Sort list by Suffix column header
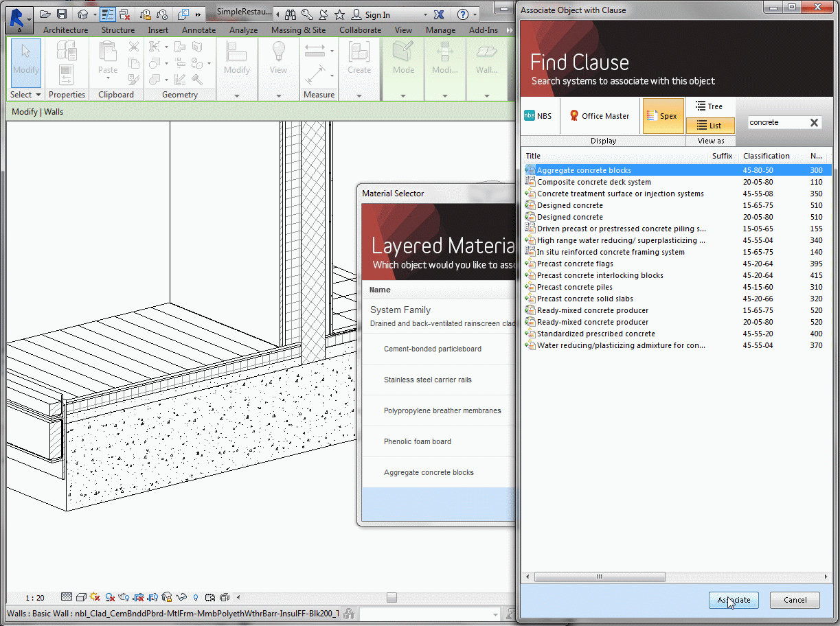840x626 pixels. click(x=723, y=156)
